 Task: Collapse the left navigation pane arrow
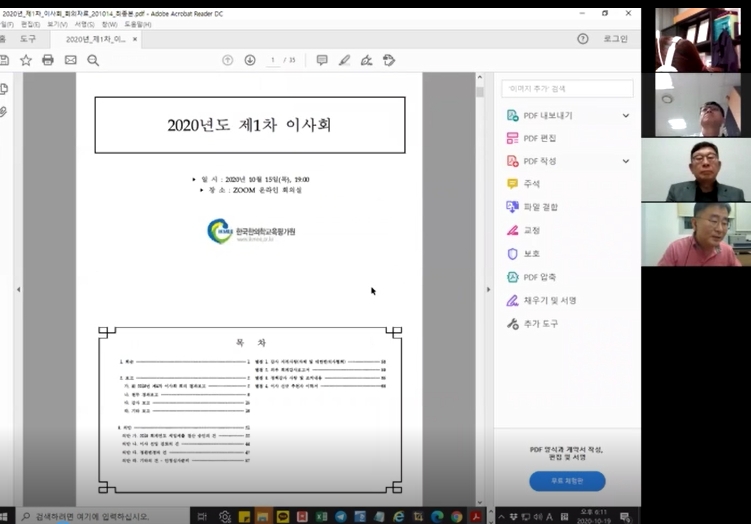(19, 289)
